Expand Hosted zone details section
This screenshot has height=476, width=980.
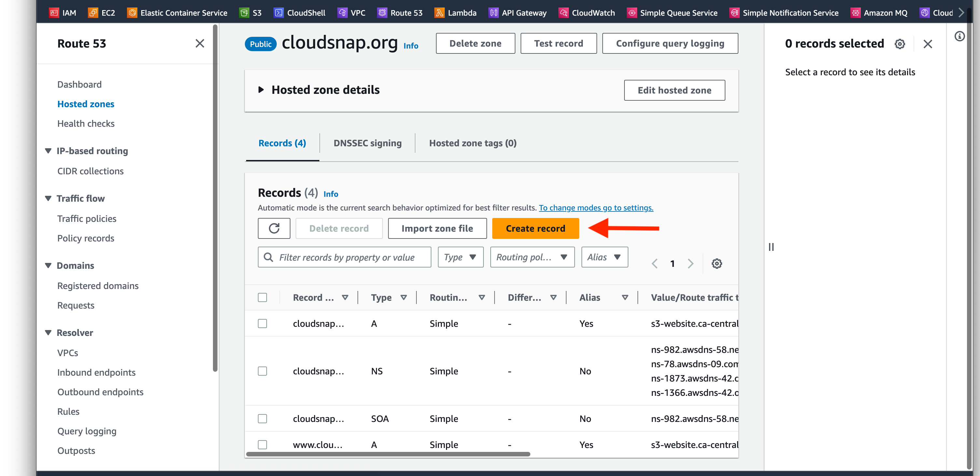[x=261, y=90]
